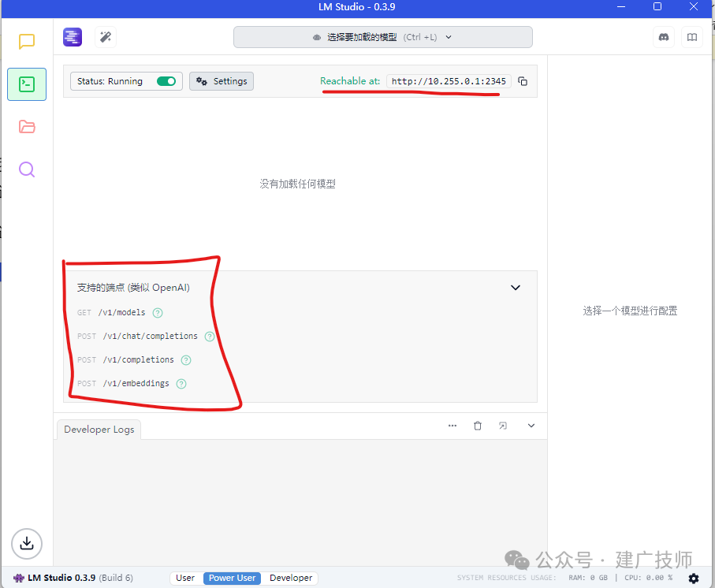Click the http://10.255.0.1:2345 address field
Image resolution: width=715 pixels, height=588 pixels.
tap(449, 81)
